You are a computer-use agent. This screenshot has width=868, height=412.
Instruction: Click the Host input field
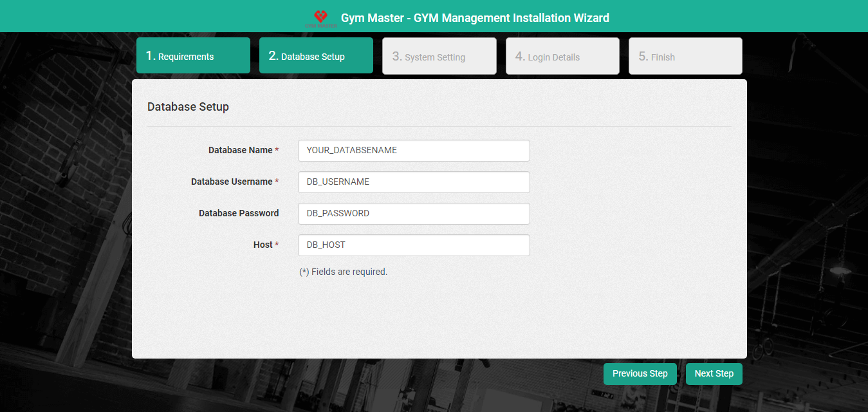point(414,245)
